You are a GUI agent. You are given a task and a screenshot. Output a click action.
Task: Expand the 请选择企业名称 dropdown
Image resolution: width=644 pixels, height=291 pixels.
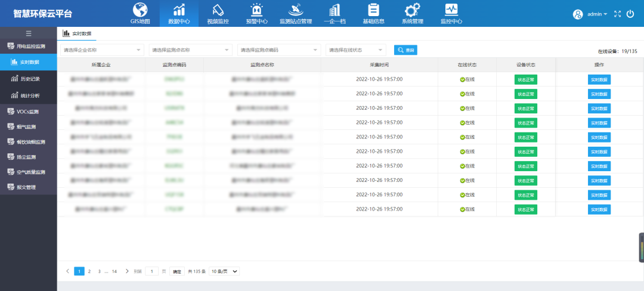pyautogui.click(x=102, y=50)
